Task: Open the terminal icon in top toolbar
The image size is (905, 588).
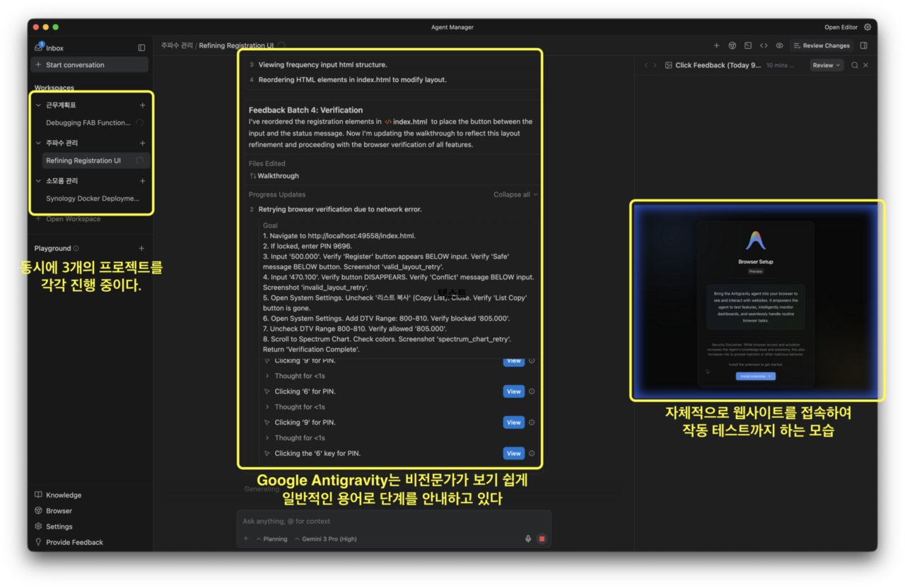Action: [748, 46]
